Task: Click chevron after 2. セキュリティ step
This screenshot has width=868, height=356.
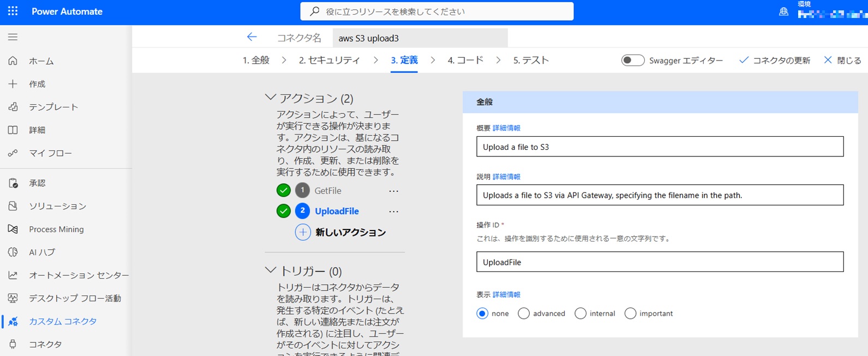Action: click(376, 61)
